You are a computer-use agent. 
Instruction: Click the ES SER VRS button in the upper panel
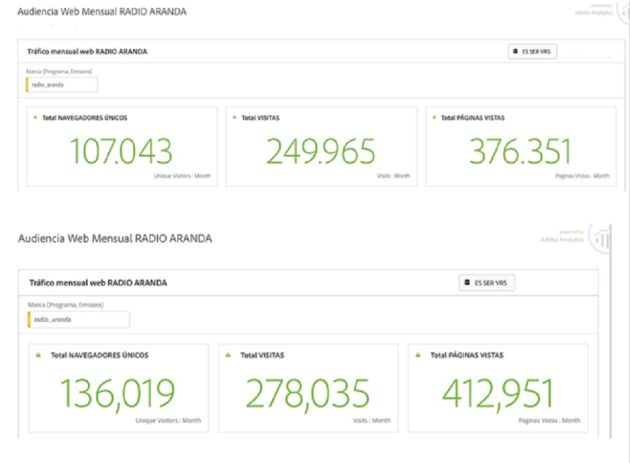[x=532, y=52]
